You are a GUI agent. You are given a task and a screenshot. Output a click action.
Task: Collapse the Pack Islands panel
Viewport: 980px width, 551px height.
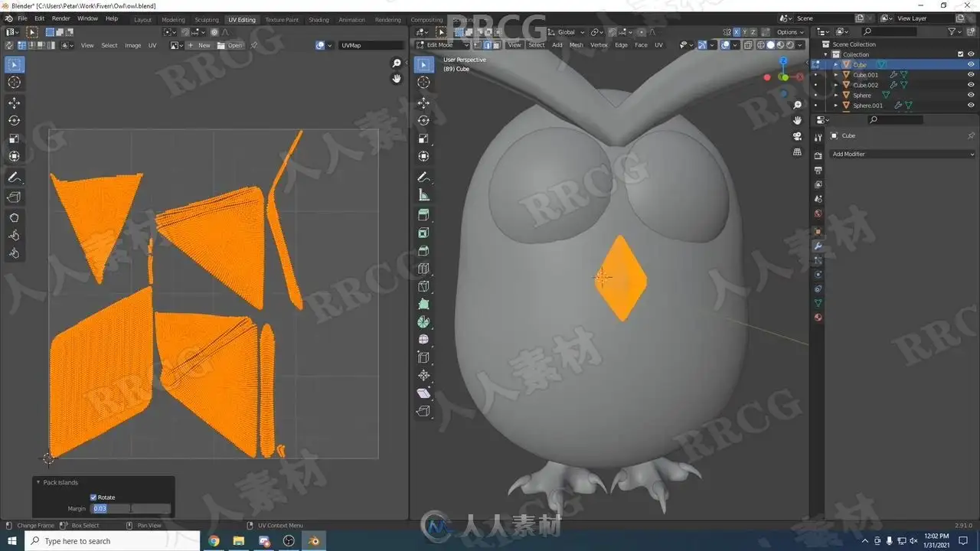[38, 483]
